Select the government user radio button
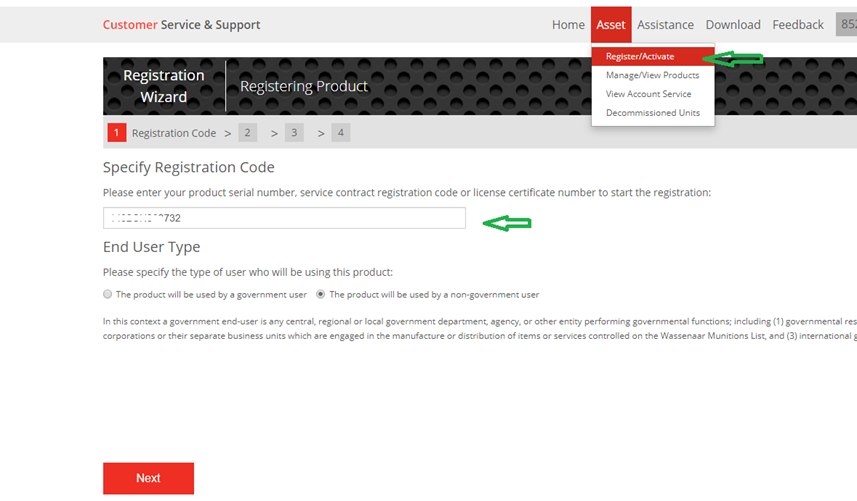 [x=108, y=295]
